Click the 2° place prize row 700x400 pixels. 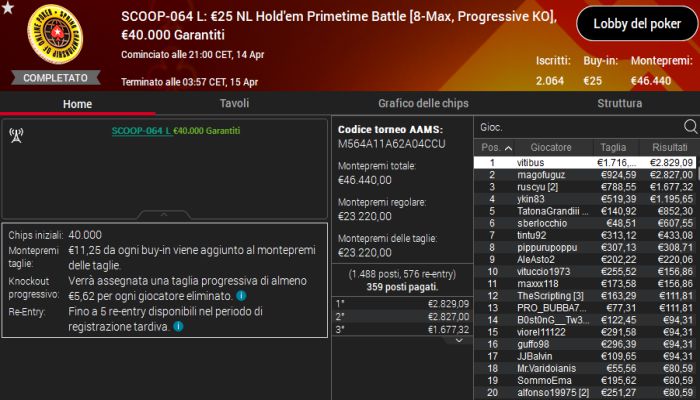point(402,317)
